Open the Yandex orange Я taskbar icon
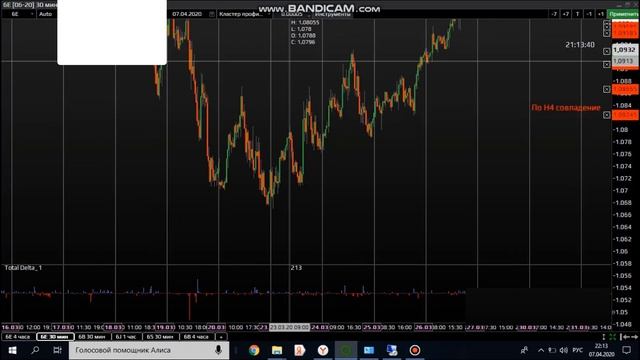The height and width of the screenshot is (360, 640). [x=300, y=350]
